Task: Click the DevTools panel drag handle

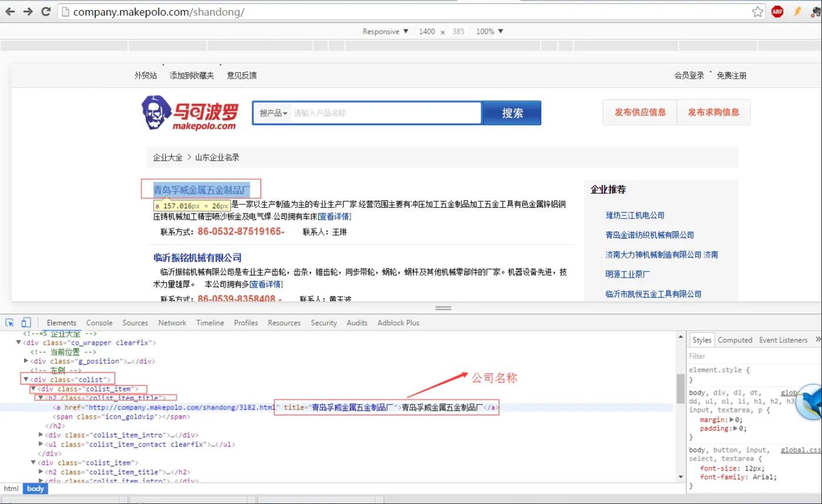Action: (x=443, y=308)
